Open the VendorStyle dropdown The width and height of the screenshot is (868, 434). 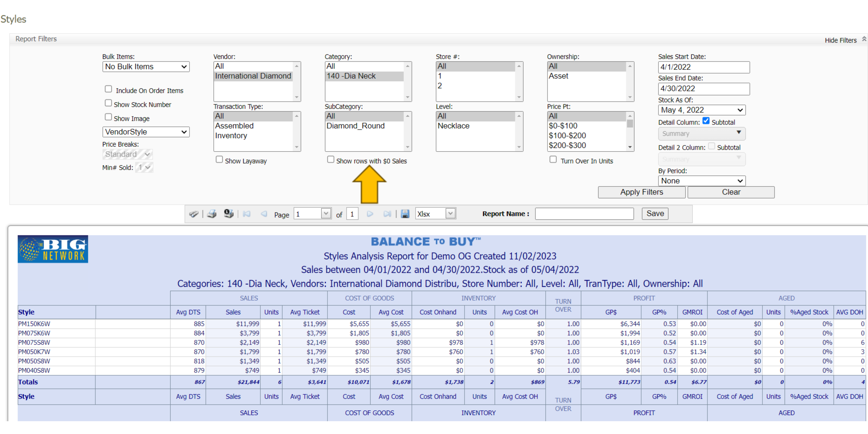[x=146, y=132]
